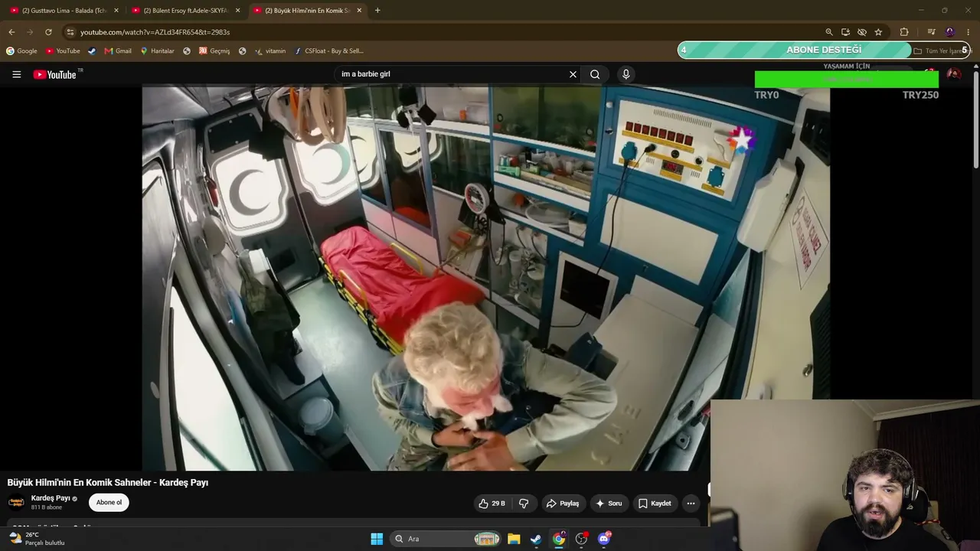
Task: Open the Gmail bookmark
Action: (118, 51)
